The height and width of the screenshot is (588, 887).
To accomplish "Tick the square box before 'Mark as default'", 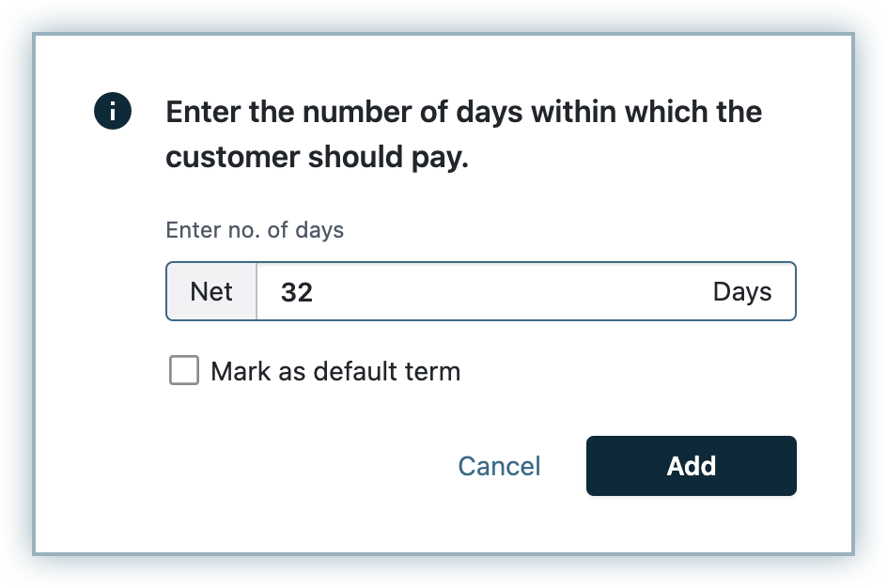I will point(184,371).
